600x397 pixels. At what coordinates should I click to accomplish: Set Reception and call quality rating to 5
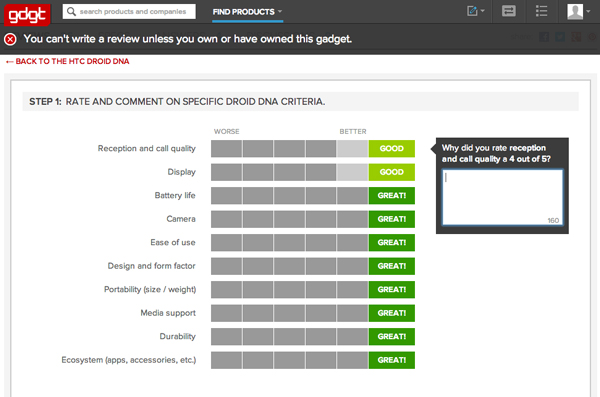coord(352,149)
